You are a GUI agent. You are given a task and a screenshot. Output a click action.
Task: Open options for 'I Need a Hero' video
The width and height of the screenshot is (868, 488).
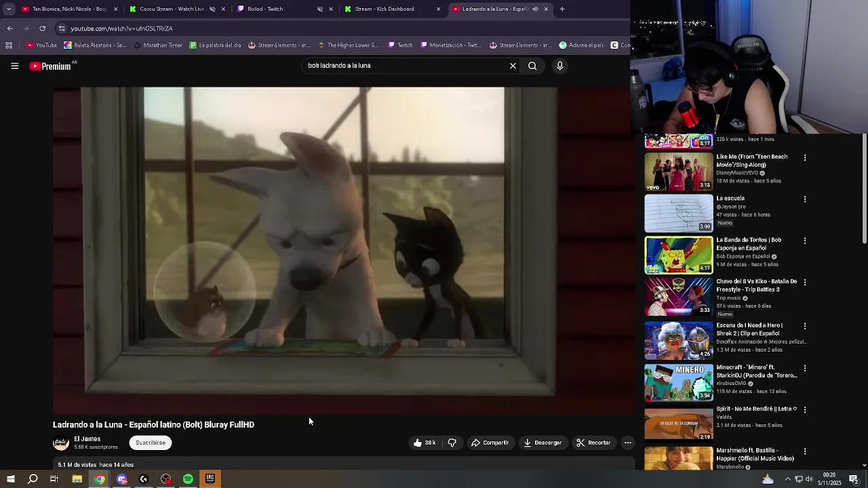pyautogui.click(x=805, y=326)
